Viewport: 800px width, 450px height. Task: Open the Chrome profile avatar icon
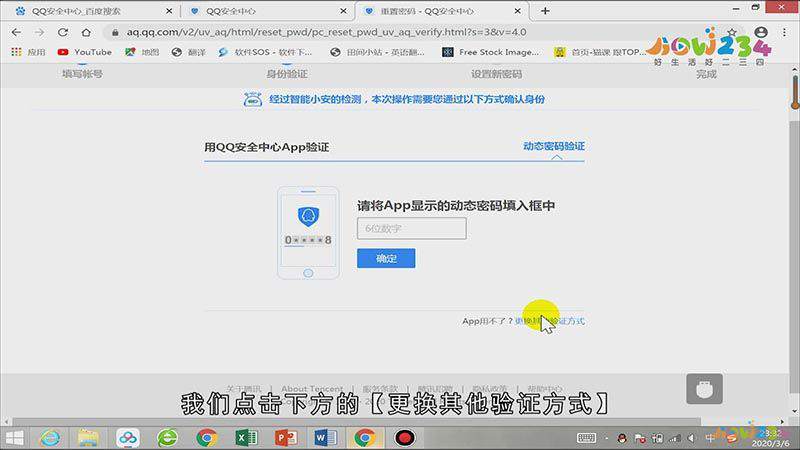coord(761,32)
